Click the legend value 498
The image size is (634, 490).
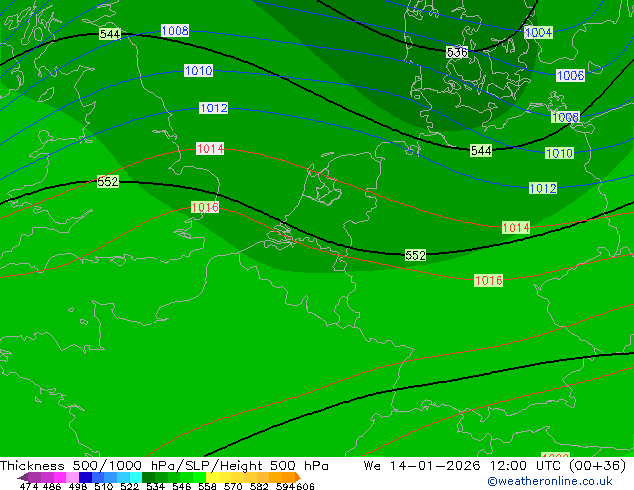point(78,486)
